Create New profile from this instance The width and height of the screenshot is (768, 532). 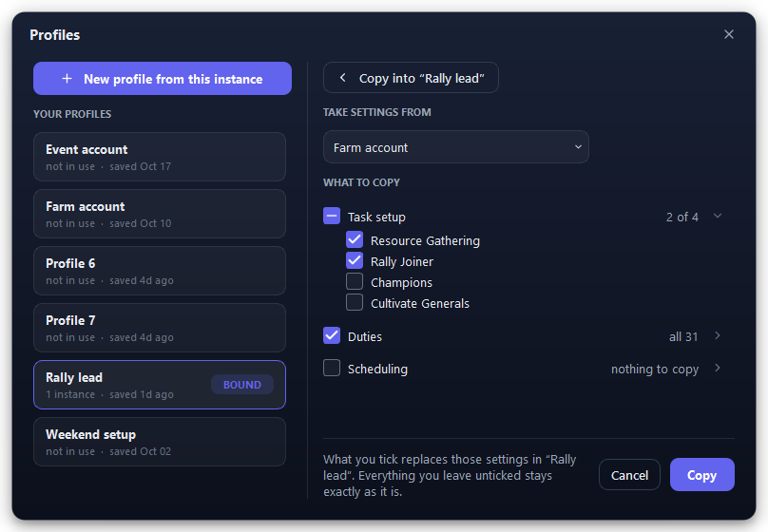tap(163, 78)
